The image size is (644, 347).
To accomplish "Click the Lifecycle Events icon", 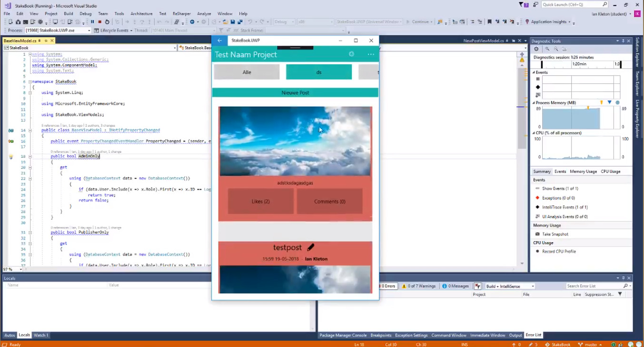I will pyautogui.click(x=97, y=31).
